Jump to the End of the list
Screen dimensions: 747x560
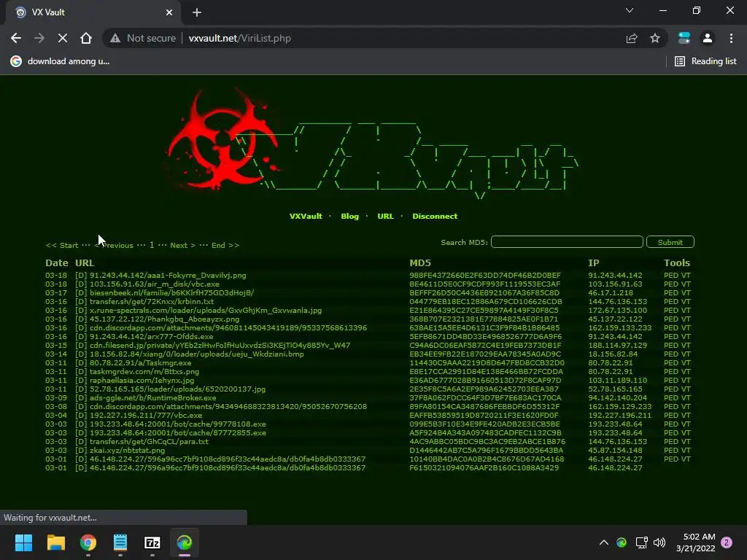(225, 245)
